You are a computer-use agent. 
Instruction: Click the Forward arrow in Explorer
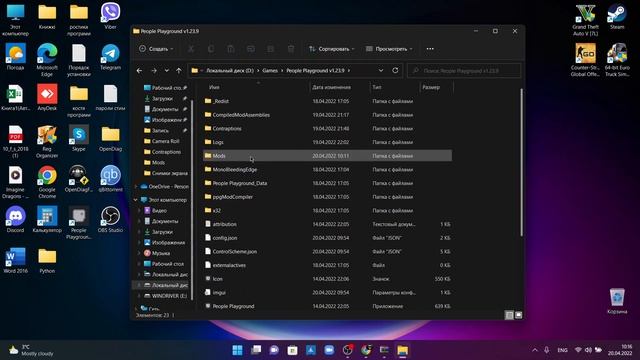(x=154, y=71)
